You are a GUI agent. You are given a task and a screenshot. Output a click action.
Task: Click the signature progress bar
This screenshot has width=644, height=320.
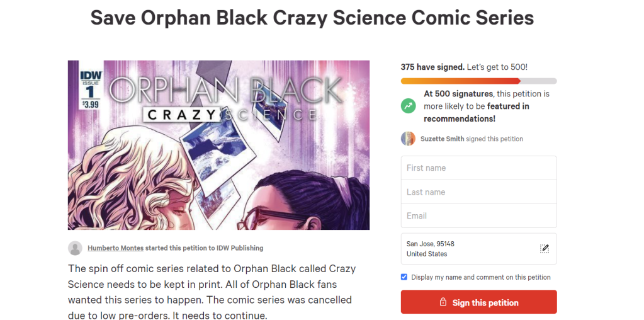pos(478,81)
